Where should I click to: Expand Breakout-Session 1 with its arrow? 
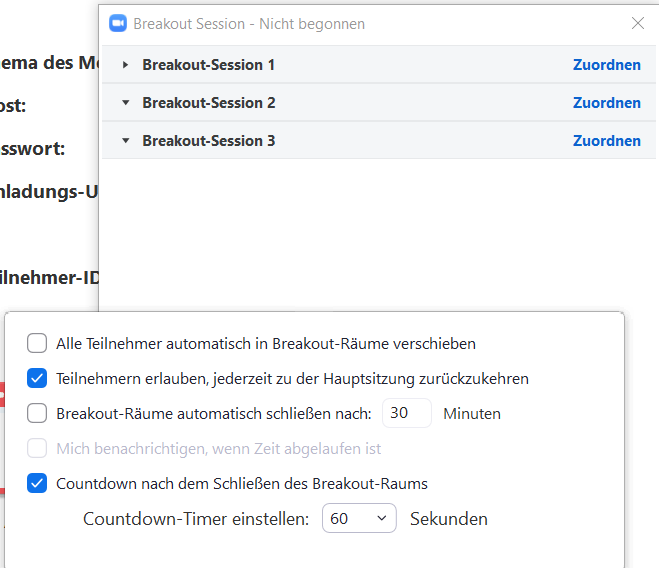point(125,65)
